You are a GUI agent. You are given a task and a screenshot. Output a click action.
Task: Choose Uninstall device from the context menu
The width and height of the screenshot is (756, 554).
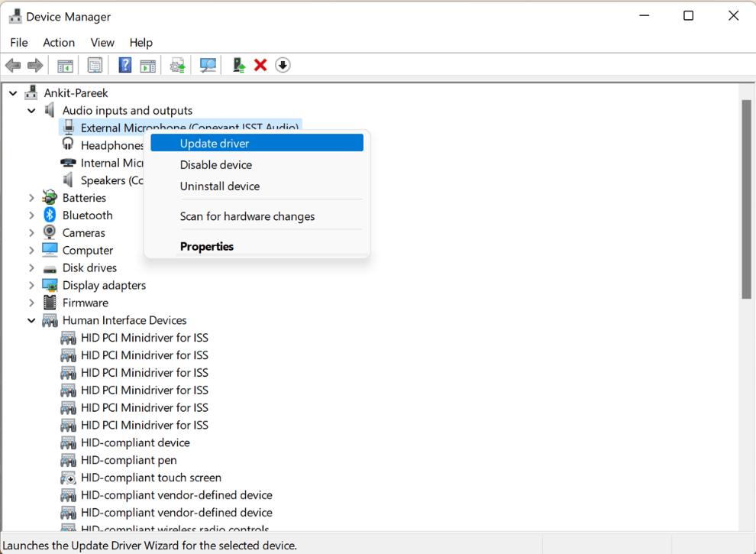[x=257, y=186]
